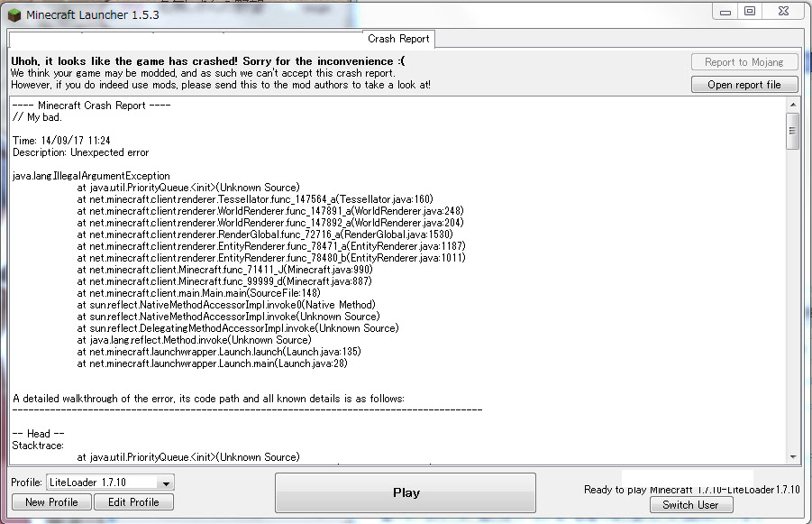The width and height of the screenshot is (812, 524).
Task: Click the RenderGlobal.func_72716_a stack line
Action: 265,234
